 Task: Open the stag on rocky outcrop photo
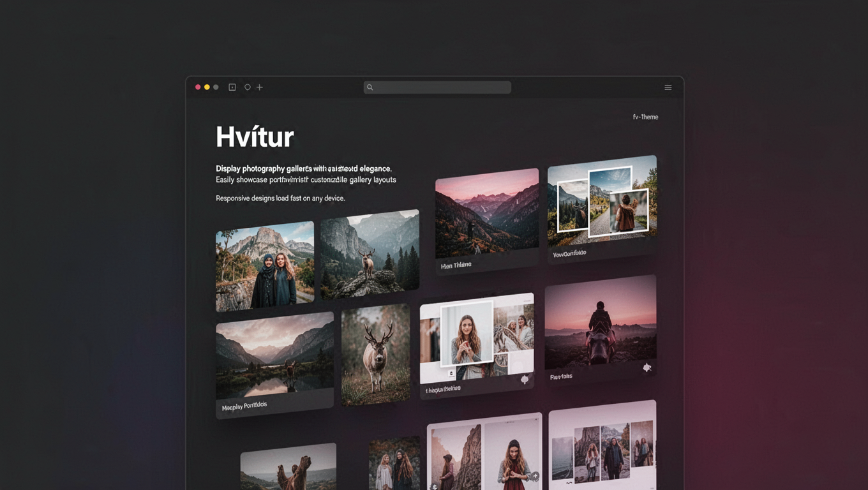tap(370, 254)
